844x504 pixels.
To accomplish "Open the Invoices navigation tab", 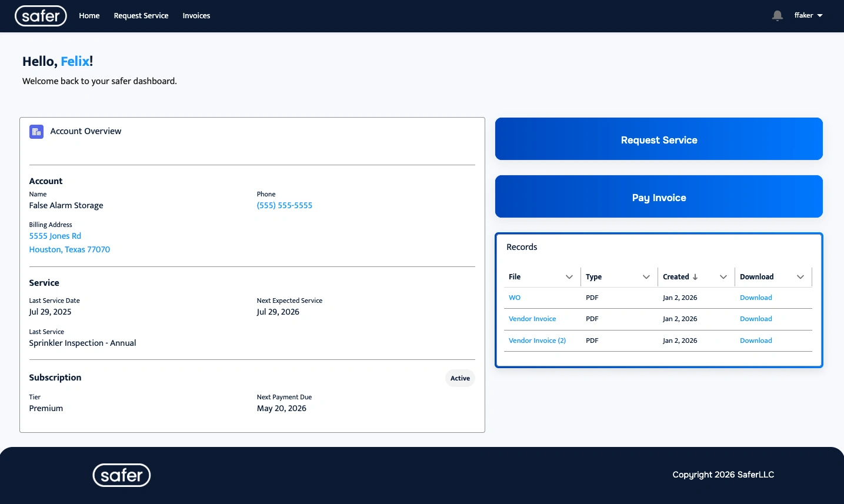I will [x=196, y=16].
